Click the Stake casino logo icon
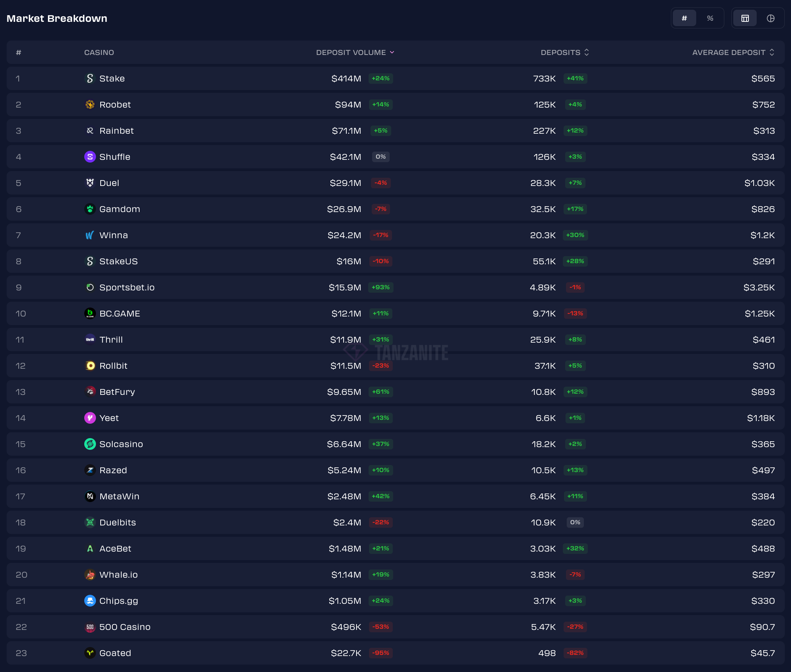 90,78
